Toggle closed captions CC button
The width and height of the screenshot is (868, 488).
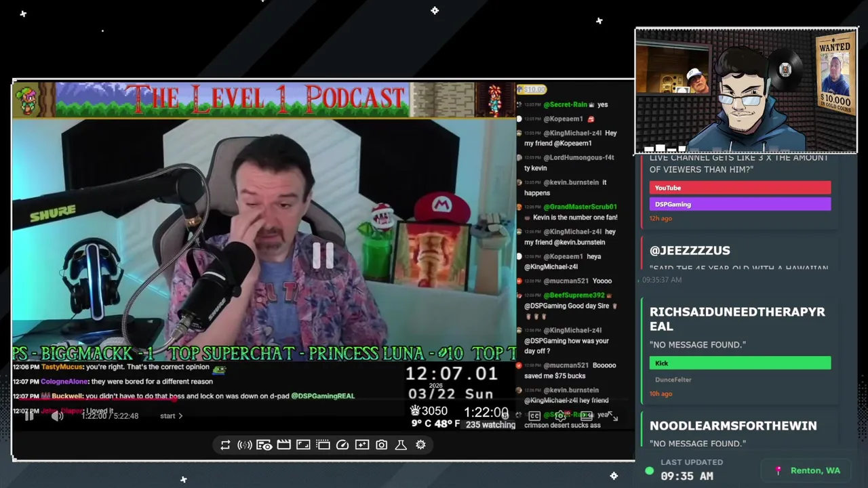pos(534,415)
